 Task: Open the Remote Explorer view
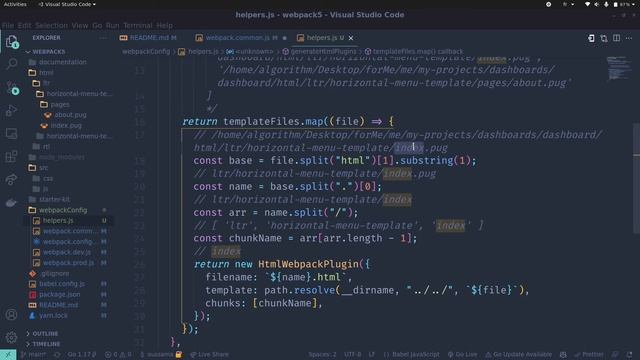click(11, 133)
